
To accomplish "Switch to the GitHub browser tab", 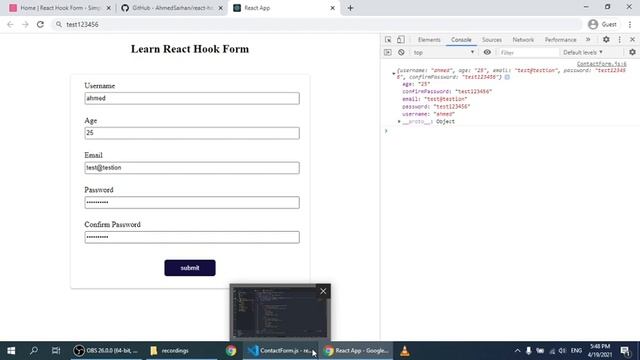I will pos(171,8).
